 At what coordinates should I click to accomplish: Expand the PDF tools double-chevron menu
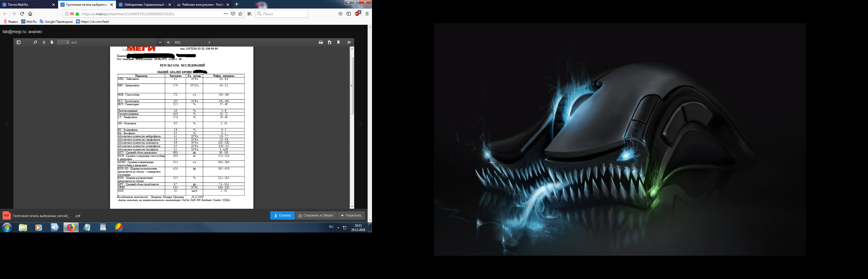point(349,42)
